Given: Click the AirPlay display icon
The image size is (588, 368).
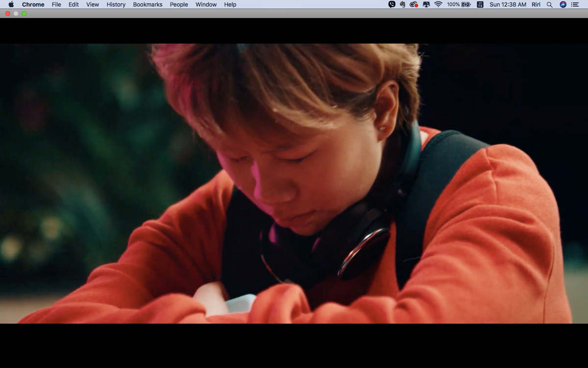Looking at the screenshot, I should coord(426,4).
